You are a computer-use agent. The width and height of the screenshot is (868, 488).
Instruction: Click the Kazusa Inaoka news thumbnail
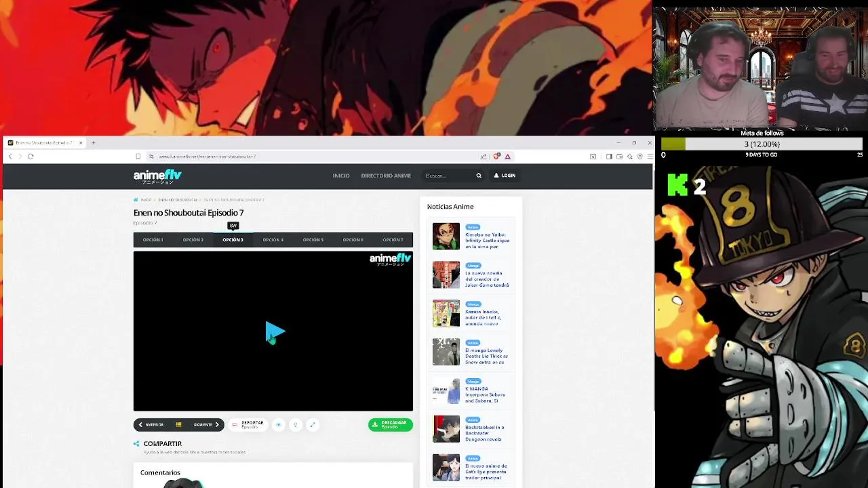pos(446,314)
